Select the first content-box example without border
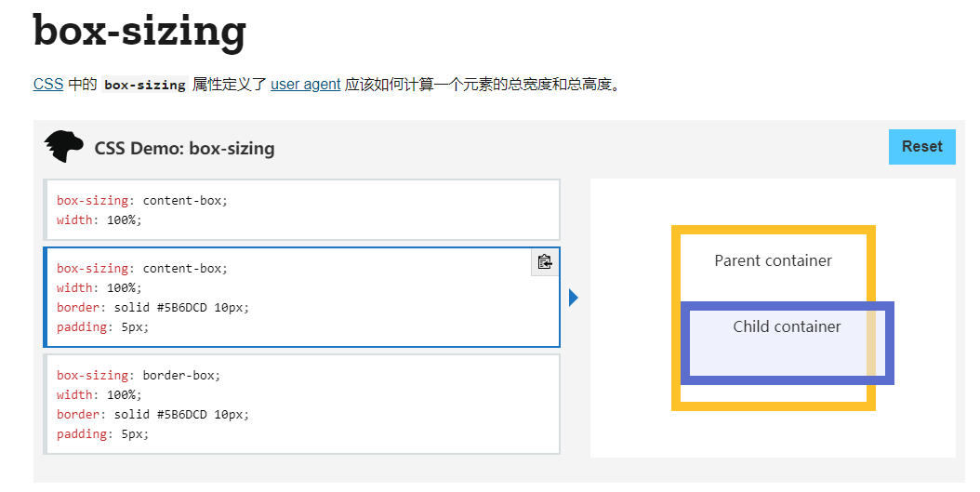The height and width of the screenshot is (492, 980). (x=302, y=209)
